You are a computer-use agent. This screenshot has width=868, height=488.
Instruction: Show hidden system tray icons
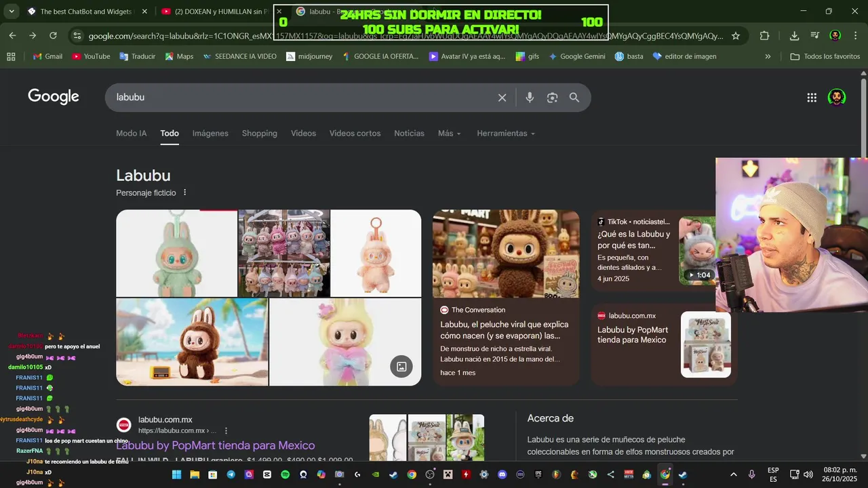point(733,474)
